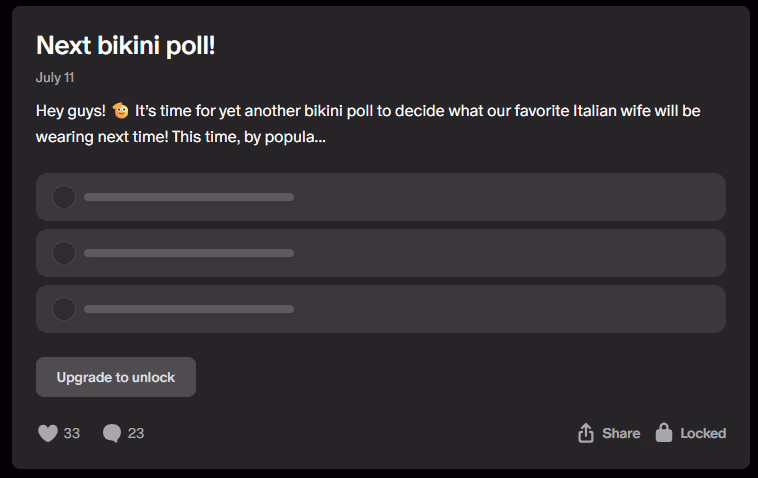Image resolution: width=758 pixels, height=478 pixels.
Task: Click the Locked status label
Action: pyautogui.click(x=703, y=433)
